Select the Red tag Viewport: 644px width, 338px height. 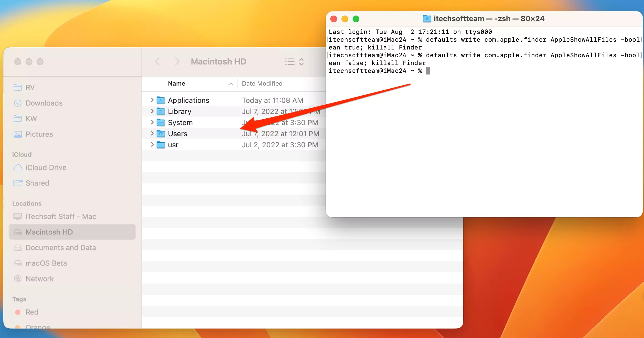72,312
